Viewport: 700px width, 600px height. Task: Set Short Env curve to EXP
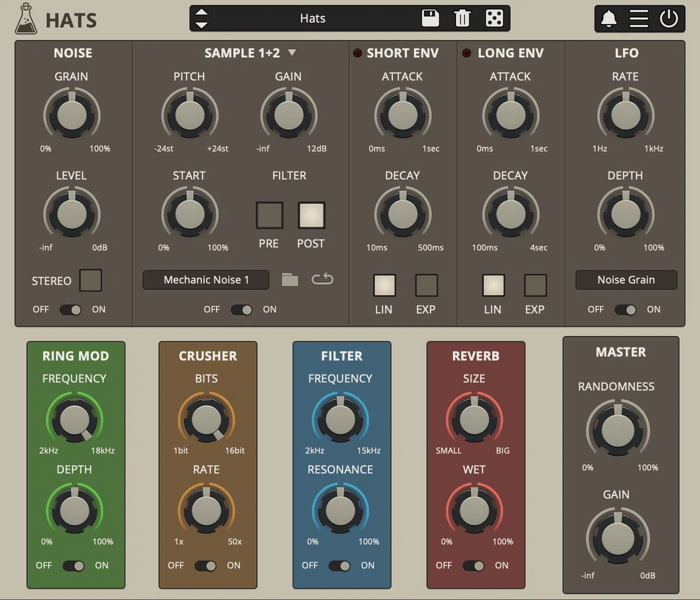click(426, 285)
